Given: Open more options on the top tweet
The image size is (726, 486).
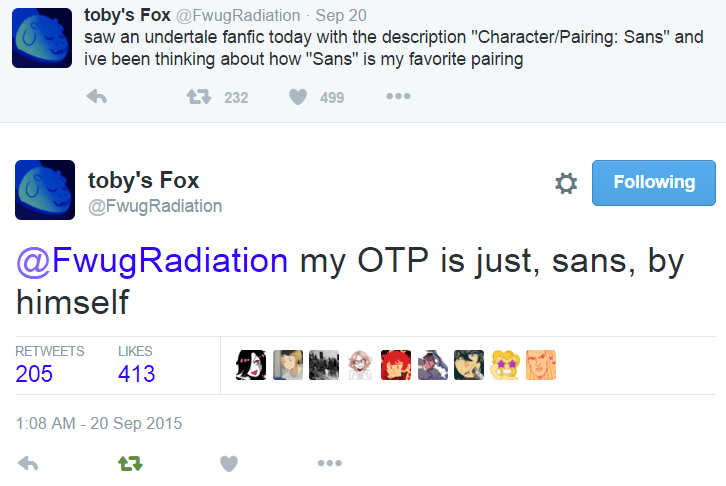Looking at the screenshot, I should (x=398, y=97).
